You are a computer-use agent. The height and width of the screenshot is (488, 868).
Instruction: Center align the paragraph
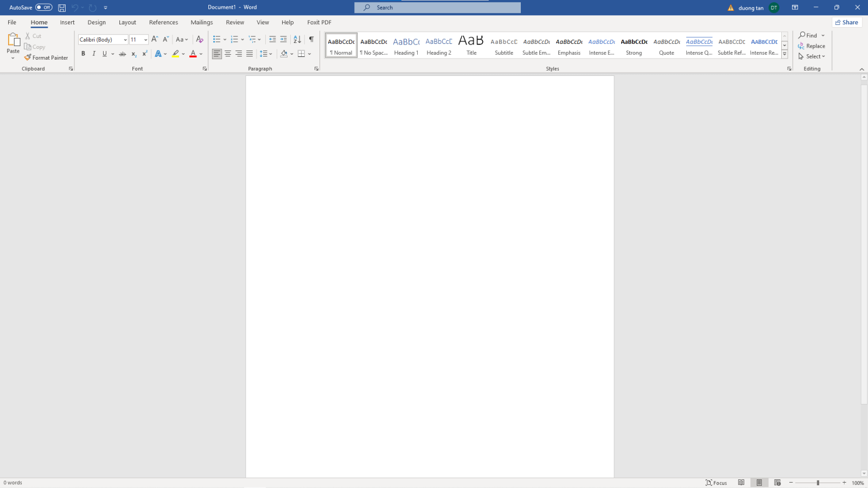[x=228, y=54]
